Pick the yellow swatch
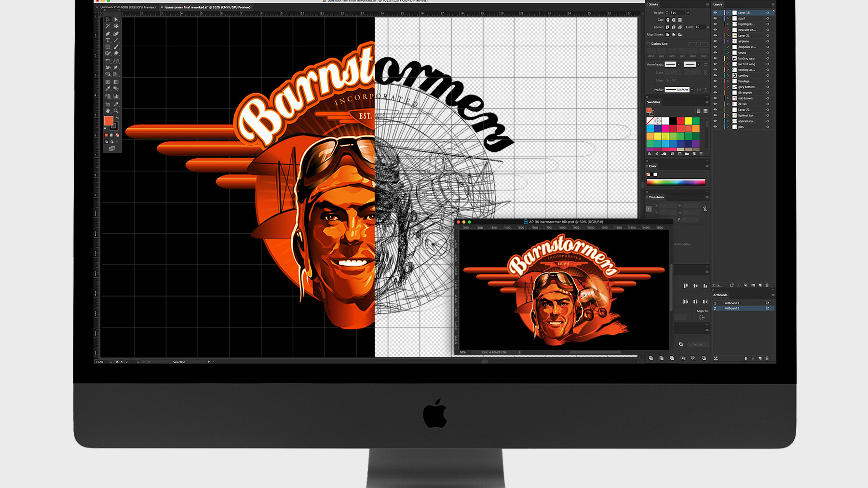The image size is (868, 488). pos(689,121)
